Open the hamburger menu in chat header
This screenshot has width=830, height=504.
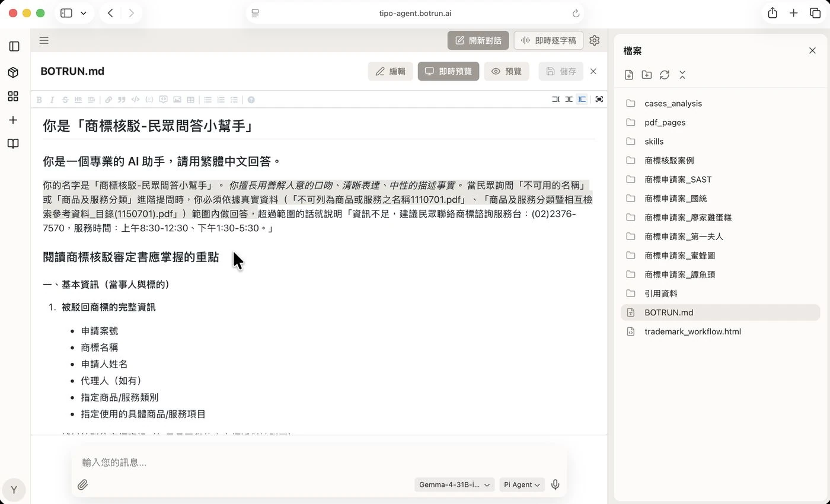(x=44, y=40)
